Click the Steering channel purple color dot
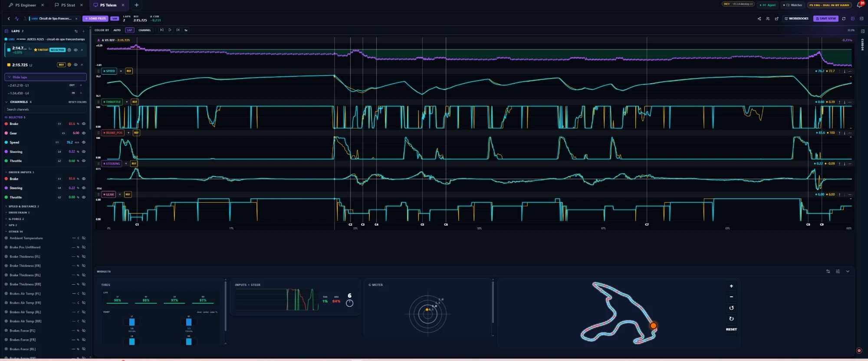868x361 pixels. click(6, 152)
